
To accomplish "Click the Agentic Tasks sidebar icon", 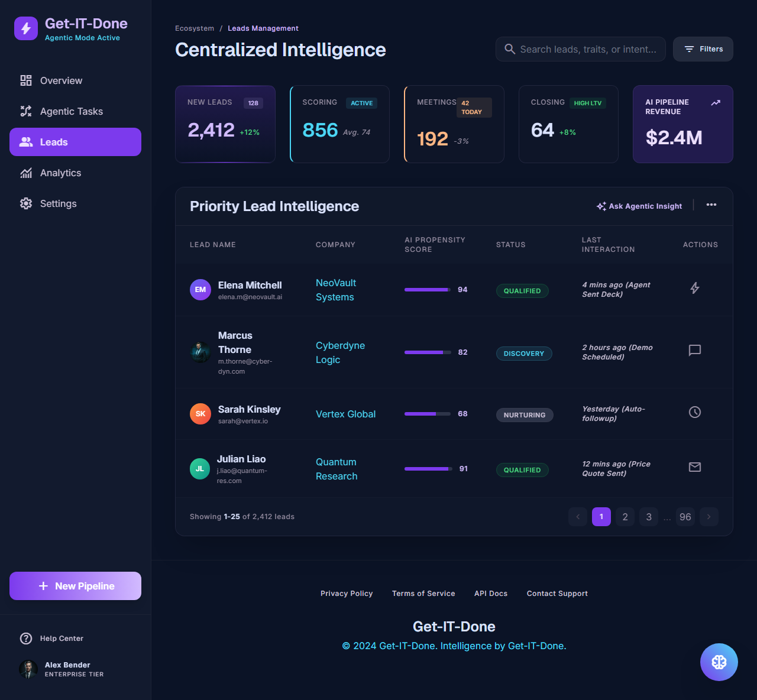I will 26,111.
